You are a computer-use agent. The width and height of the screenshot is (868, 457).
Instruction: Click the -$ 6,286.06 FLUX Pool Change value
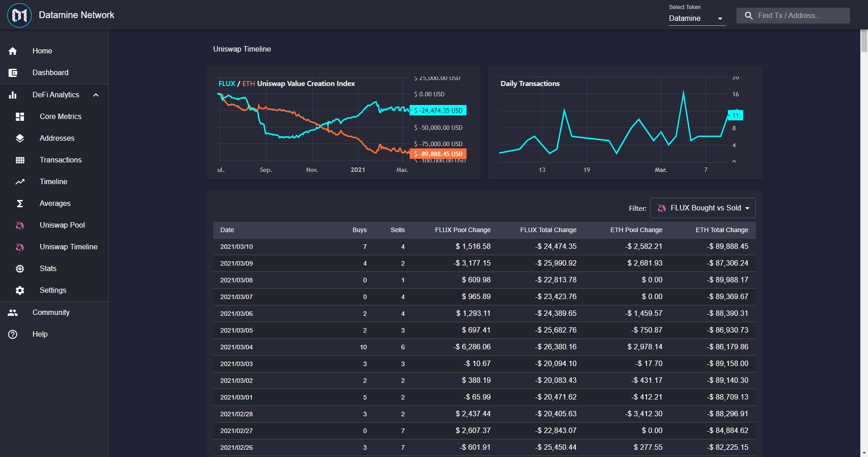coord(472,347)
